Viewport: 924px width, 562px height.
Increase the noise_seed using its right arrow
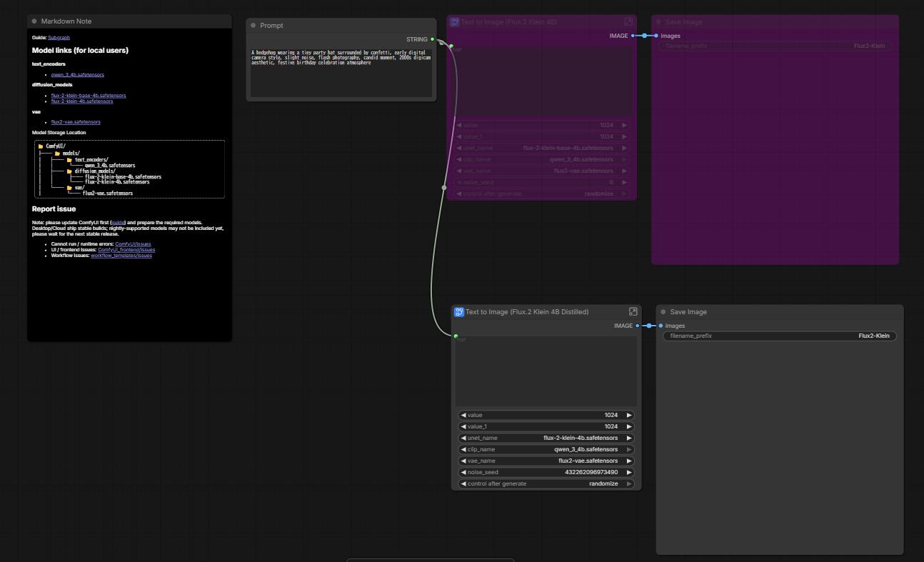tap(629, 472)
